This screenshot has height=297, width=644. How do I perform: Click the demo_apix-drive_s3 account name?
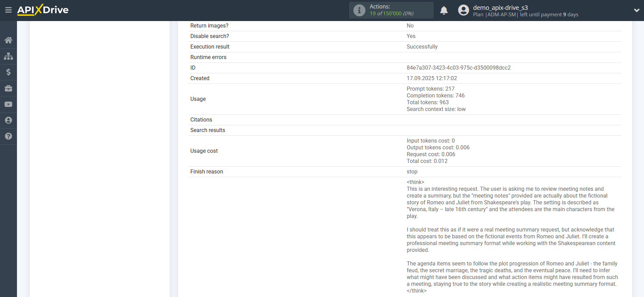(500, 7)
